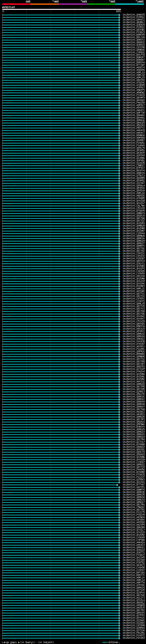Select the UniRef100_Q8MLX5 label
This screenshot has width=146, height=644.
click(x=134, y=304)
